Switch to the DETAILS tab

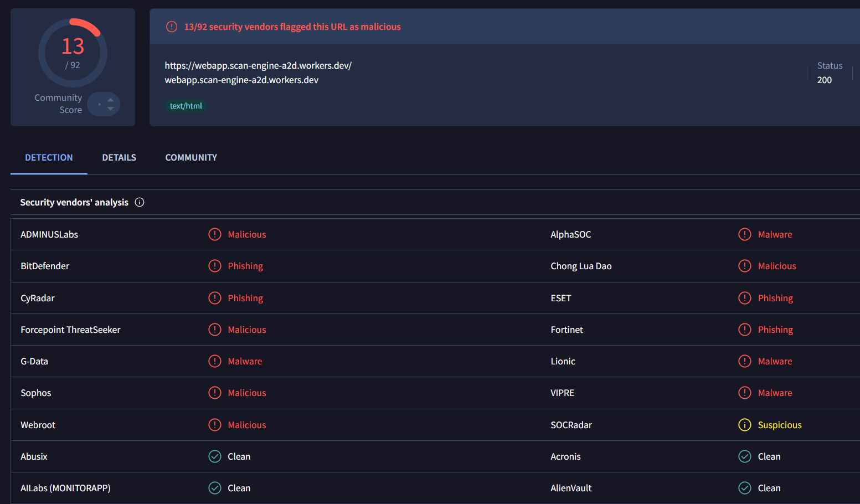point(119,158)
